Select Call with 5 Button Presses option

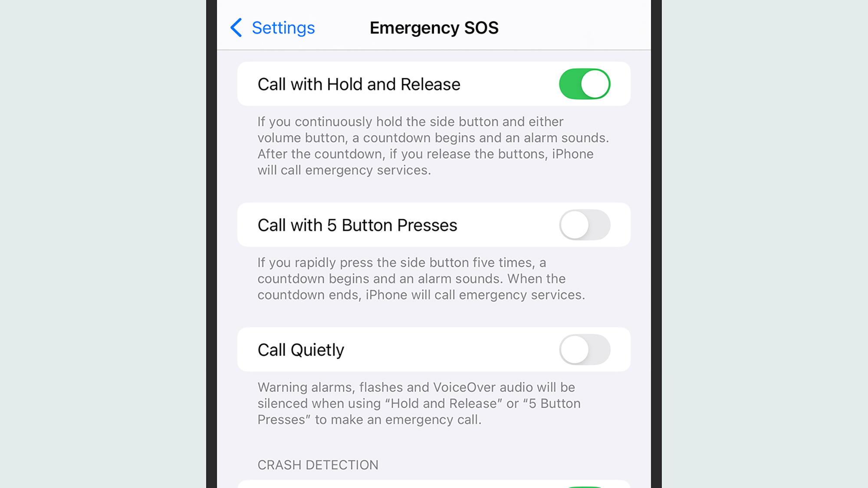[x=585, y=225]
